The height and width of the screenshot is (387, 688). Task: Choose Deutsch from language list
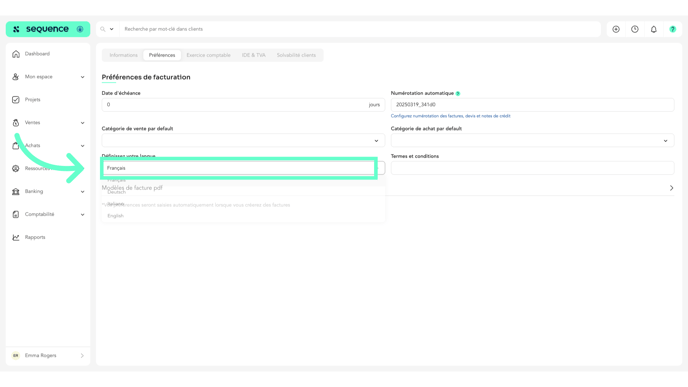point(117,192)
